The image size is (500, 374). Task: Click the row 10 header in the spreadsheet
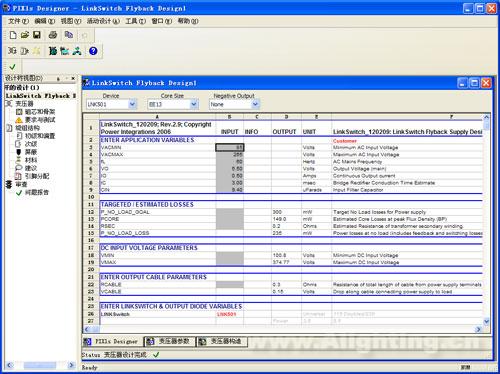click(91, 197)
